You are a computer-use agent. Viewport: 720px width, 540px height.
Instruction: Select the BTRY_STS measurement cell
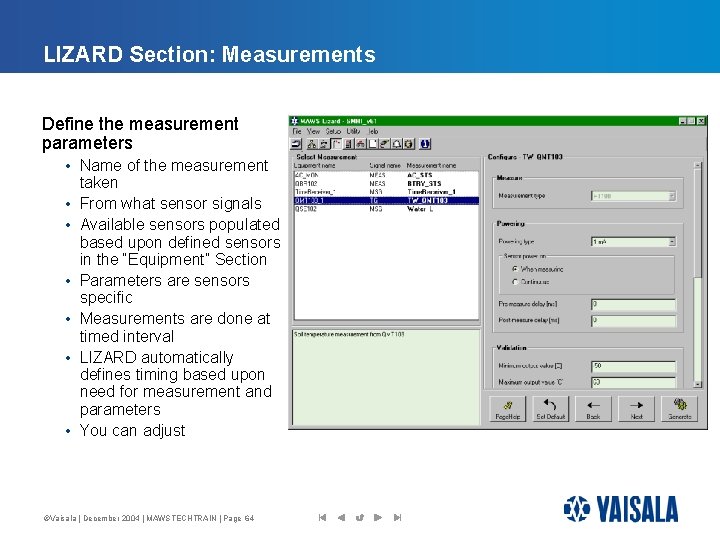pos(424,183)
